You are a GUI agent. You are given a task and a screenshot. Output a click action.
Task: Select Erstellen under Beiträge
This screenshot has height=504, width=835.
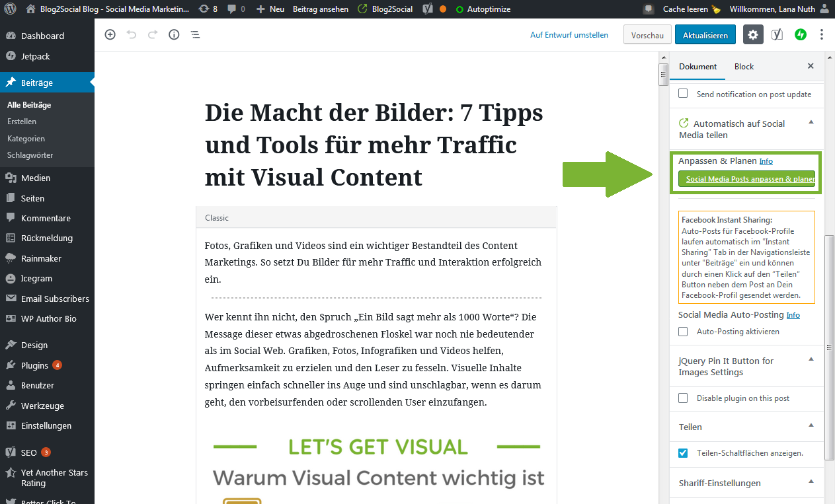22,122
